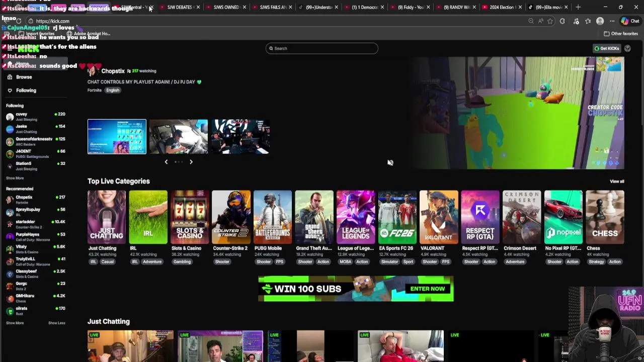Screen dimensions: 644x362
Task: Open J4OENT channel in sidebar
Action: coord(35,153)
